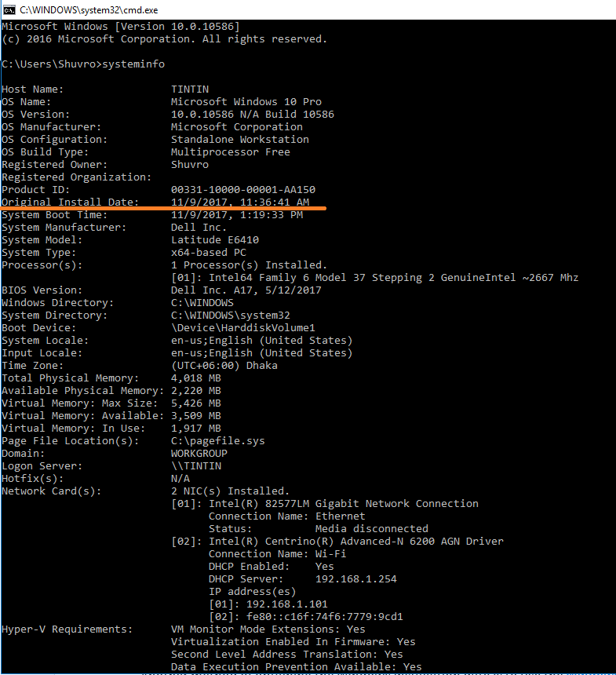Viewport: 616px width, 675px height.
Task: Click the Host Name value TINTIN
Action: coord(190,89)
